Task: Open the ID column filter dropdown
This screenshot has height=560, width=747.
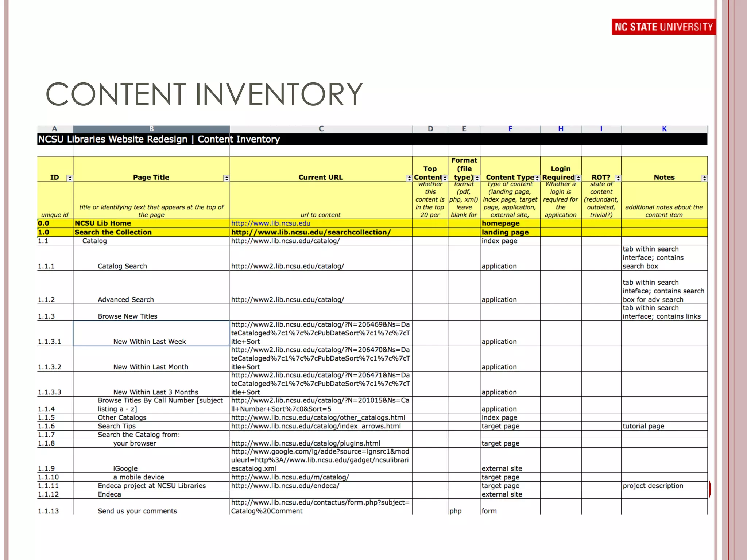Action: 70,178
